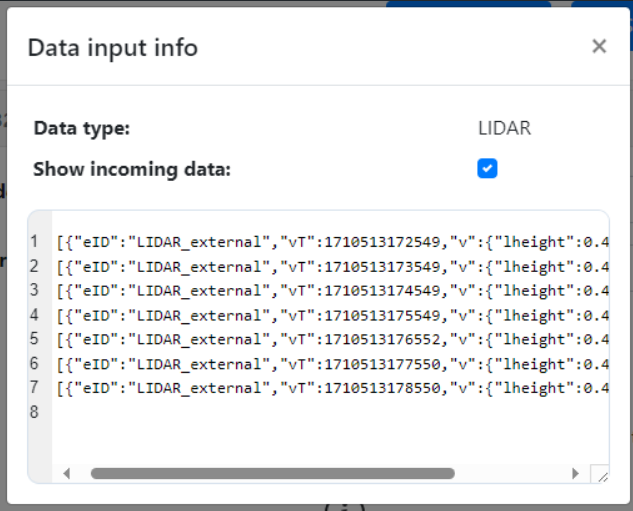Click the right scroll arrow of data box
The width and height of the screenshot is (633, 511).
575,474
